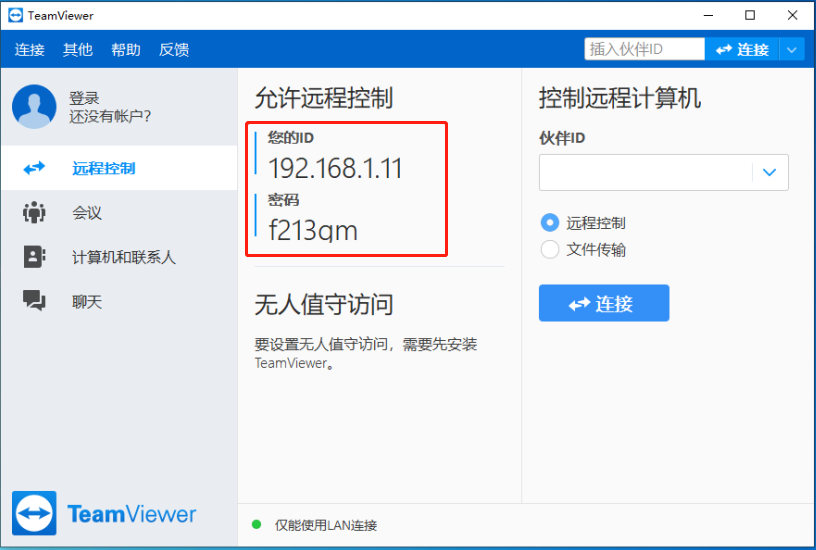The width and height of the screenshot is (816, 550).
Task: Select the 远程控制 radio button
Action: click(549, 223)
